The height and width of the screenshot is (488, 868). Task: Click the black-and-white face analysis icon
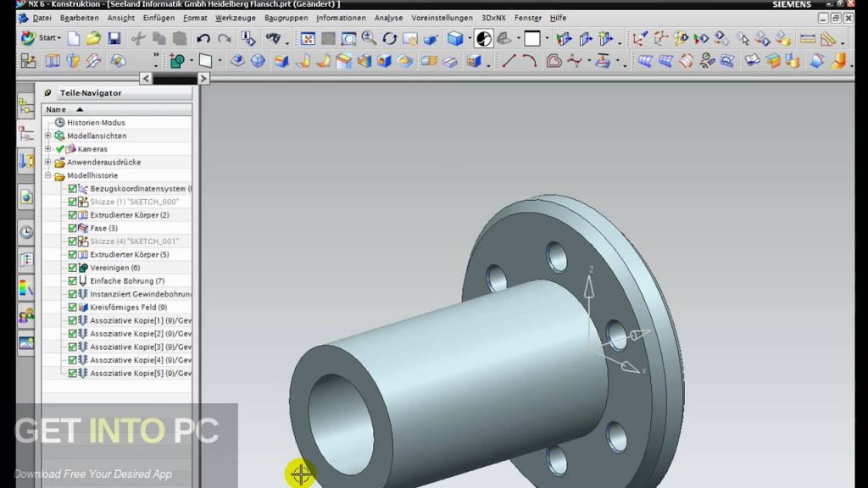coord(484,38)
